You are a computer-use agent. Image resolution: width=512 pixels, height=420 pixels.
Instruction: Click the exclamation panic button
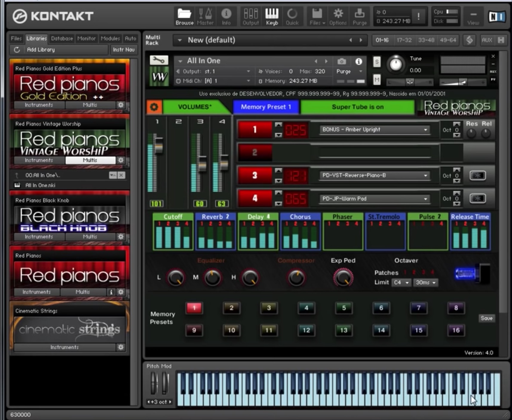[x=419, y=17]
